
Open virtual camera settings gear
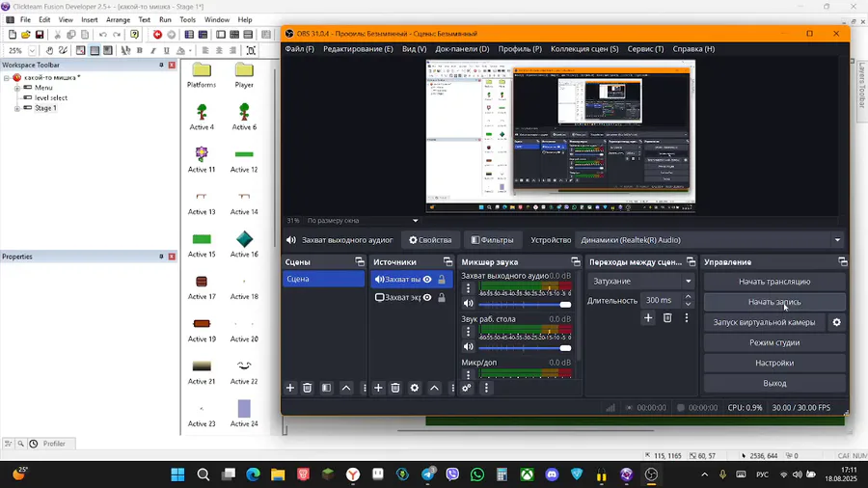pos(836,322)
